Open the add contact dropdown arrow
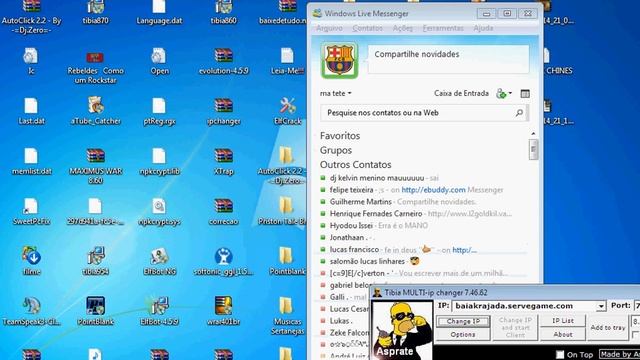Screen dimensions: 640x360 (510, 93)
